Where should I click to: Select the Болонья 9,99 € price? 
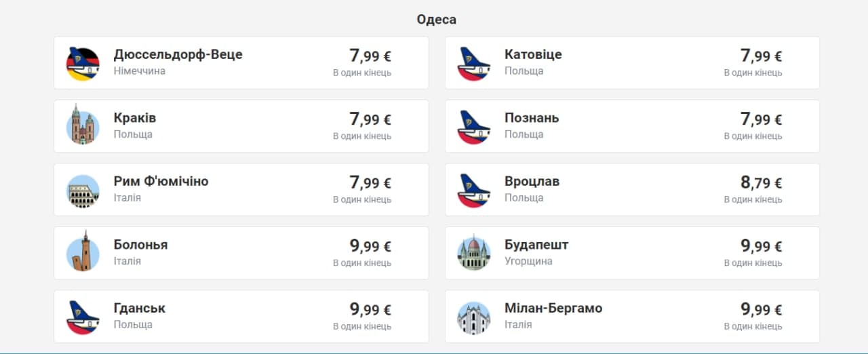[x=370, y=246]
